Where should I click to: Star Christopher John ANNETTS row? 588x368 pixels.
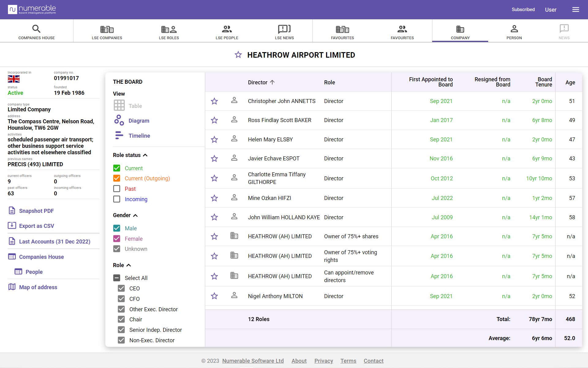pyautogui.click(x=214, y=101)
